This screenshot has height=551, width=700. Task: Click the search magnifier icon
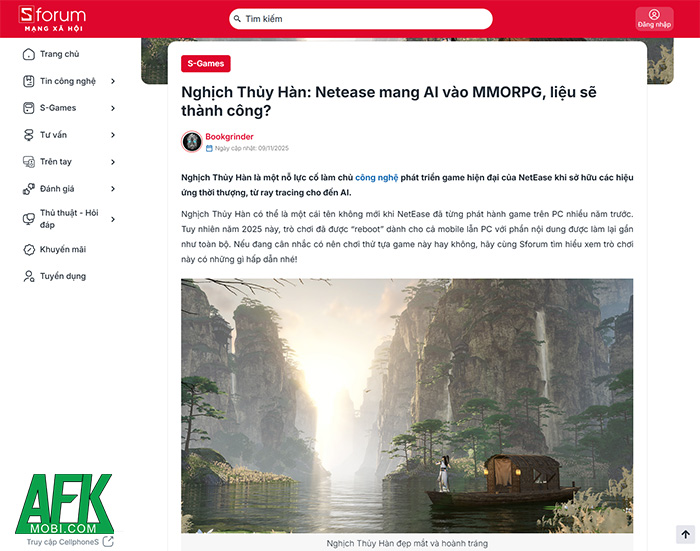pos(238,19)
